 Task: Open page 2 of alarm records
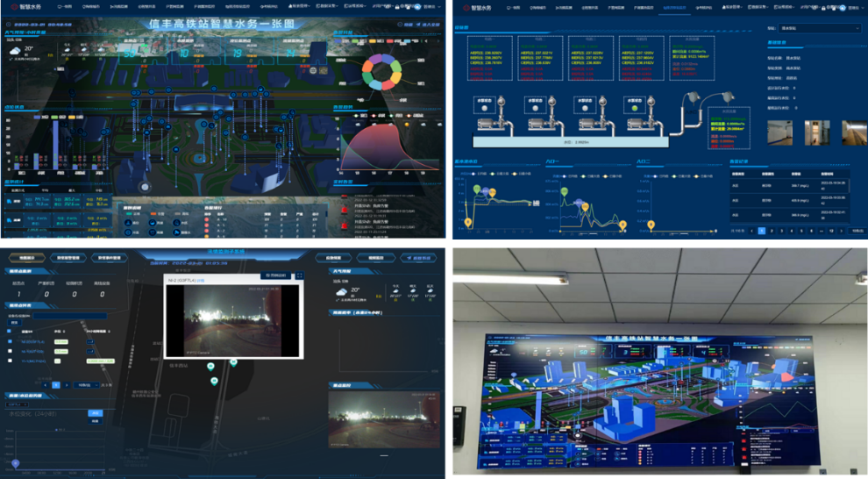tap(772, 231)
